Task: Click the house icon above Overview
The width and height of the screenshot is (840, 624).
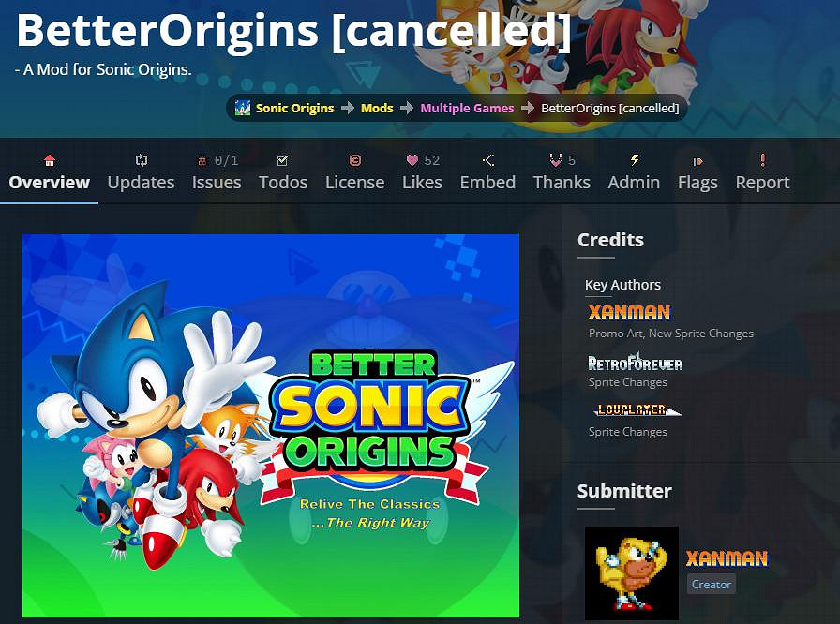Action: (x=50, y=160)
